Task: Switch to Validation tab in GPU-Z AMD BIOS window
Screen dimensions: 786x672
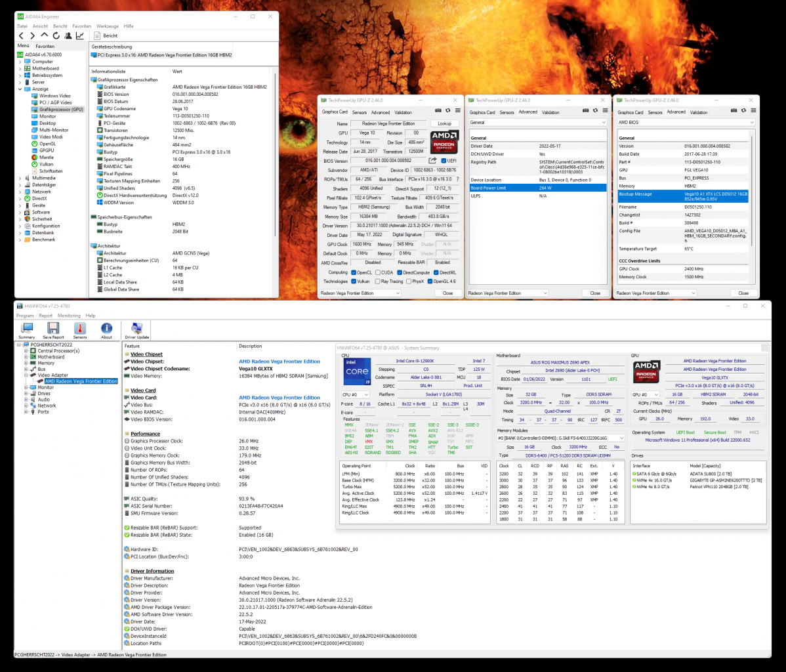Action: [x=698, y=112]
